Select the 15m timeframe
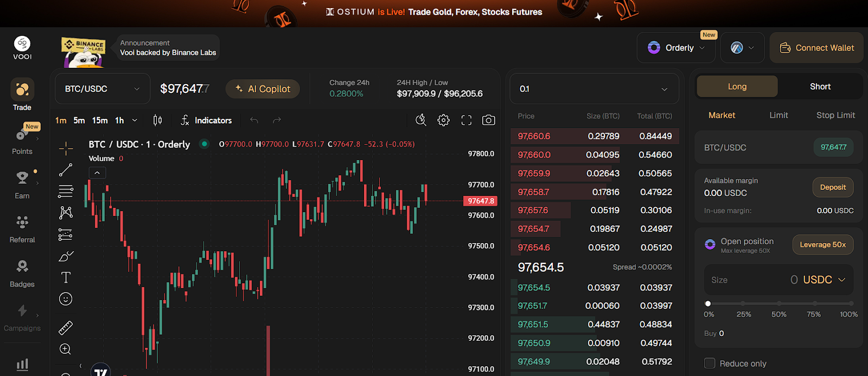The image size is (868, 376). click(x=100, y=120)
